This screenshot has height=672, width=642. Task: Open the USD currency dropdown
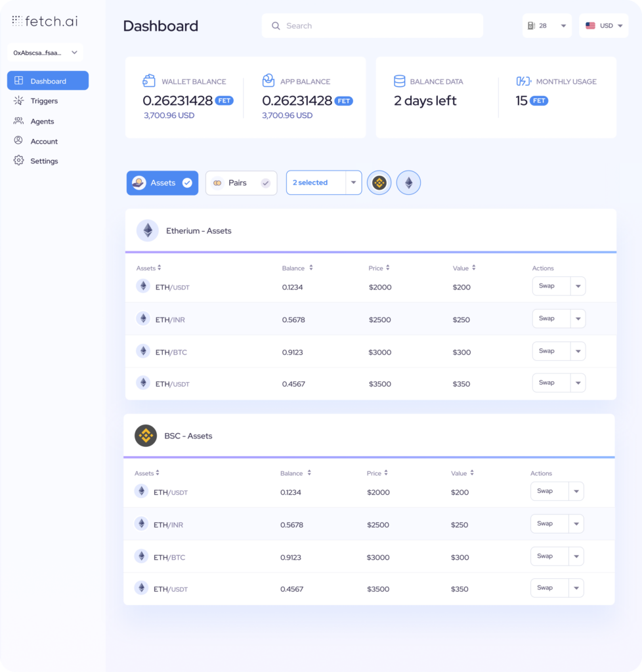pyautogui.click(x=603, y=26)
